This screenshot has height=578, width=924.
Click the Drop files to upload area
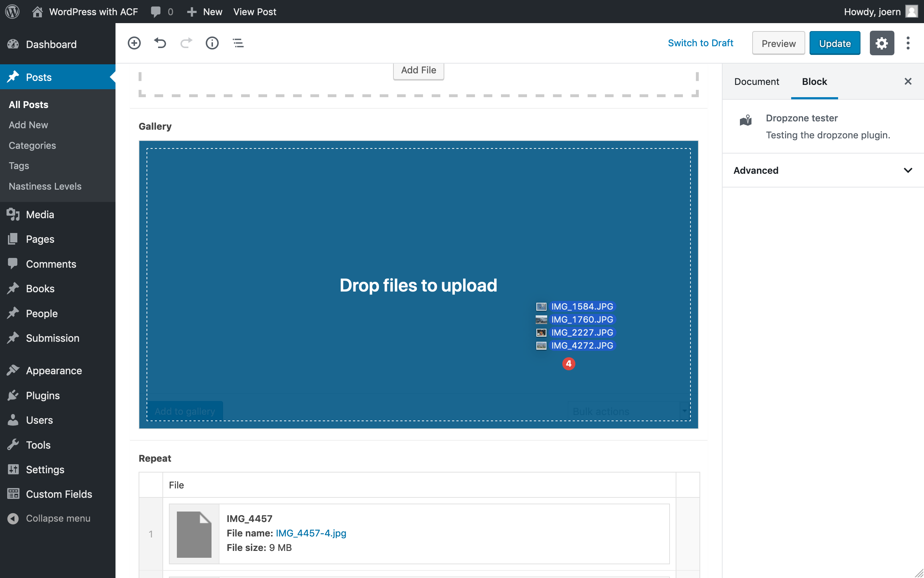pyautogui.click(x=418, y=285)
